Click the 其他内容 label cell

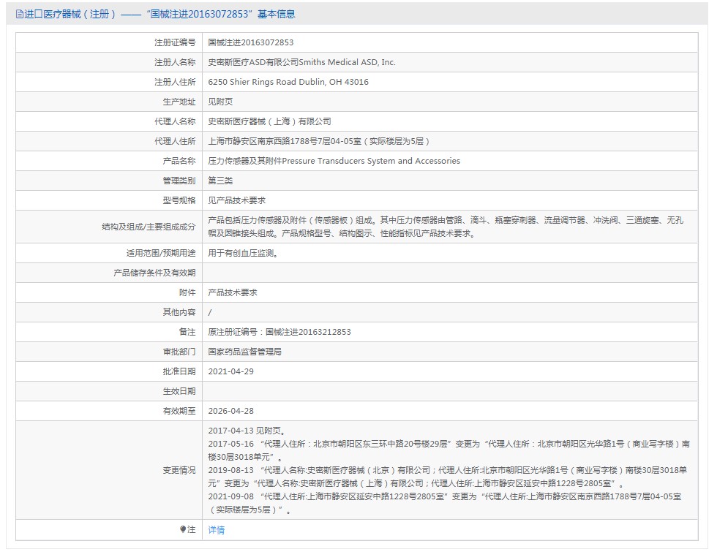pos(109,312)
